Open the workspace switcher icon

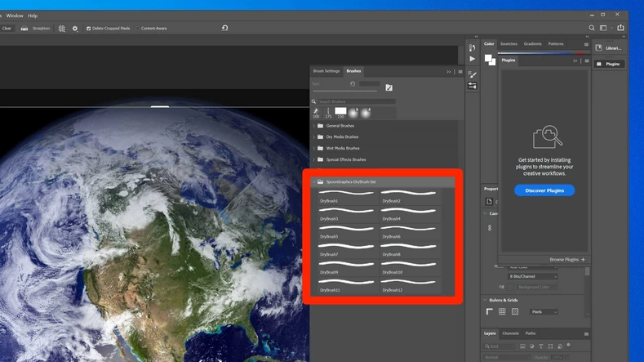point(603,28)
